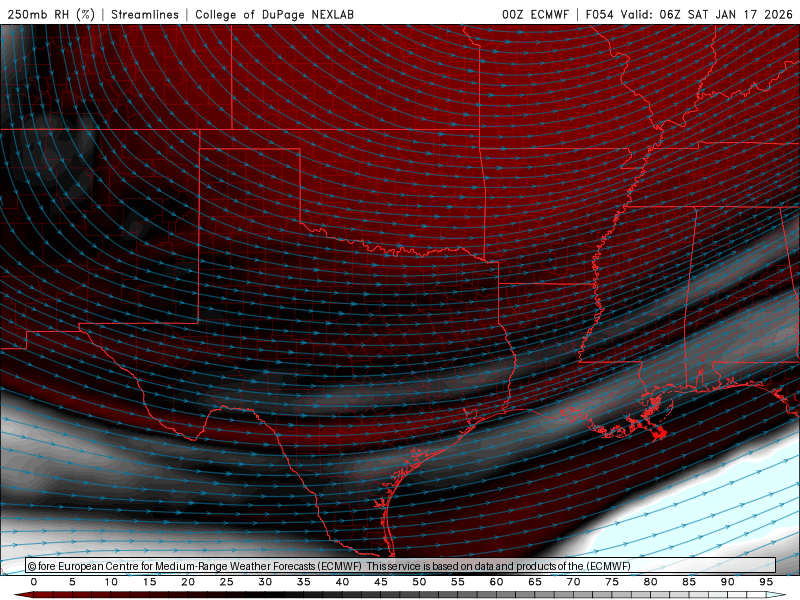Viewport: 800px width, 600px height.
Task: Click the "06Z SAT JAN 17 2026" valid time
Action: pos(726,14)
